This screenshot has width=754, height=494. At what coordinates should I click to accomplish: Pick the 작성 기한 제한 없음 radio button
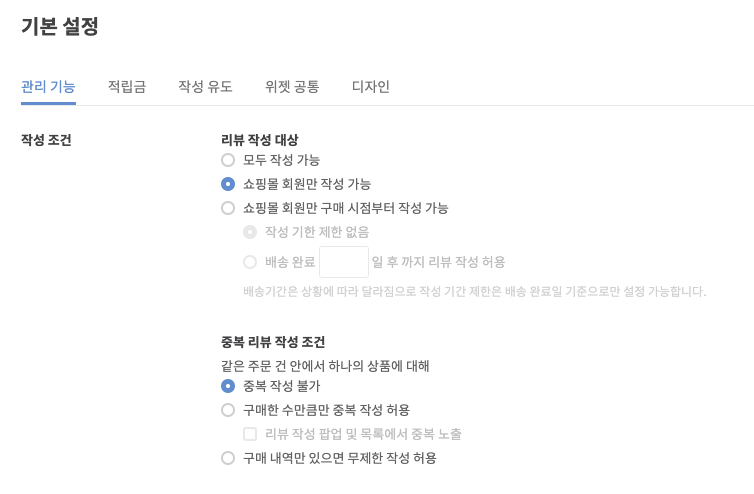250,232
